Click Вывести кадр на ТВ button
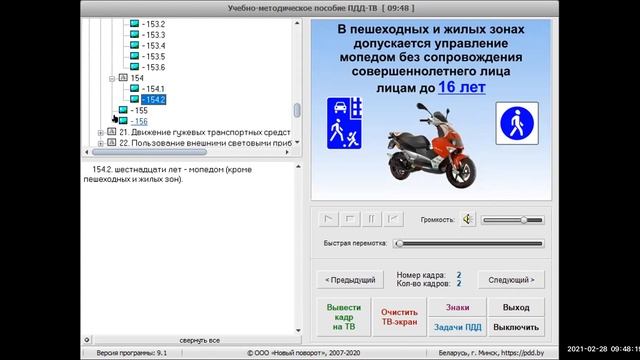 (x=344, y=317)
